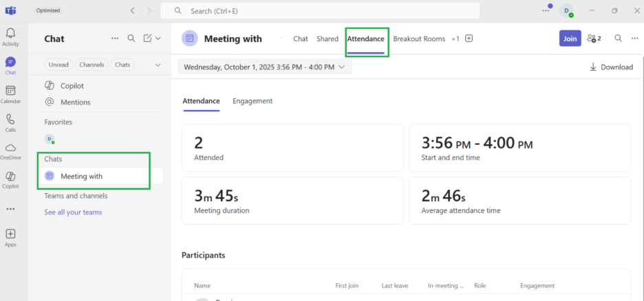Screen dimensions: 644x301
Task: Search within the chat list
Action: (131, 38)
